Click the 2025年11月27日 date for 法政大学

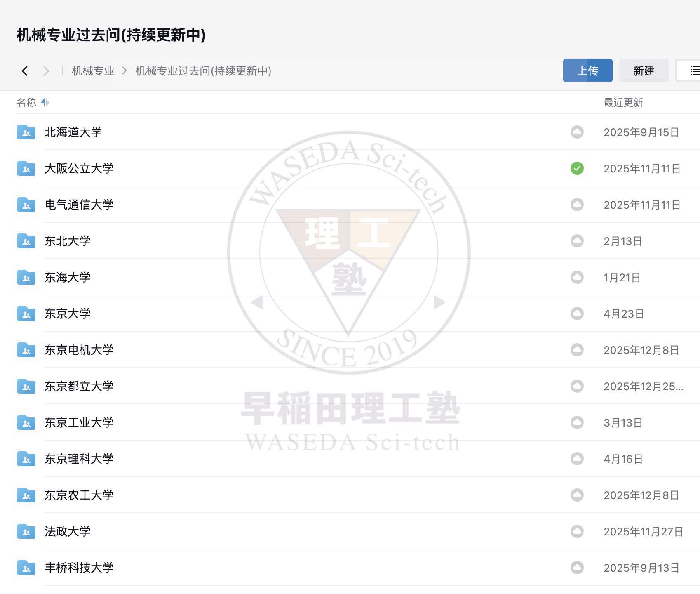(644, 532)
